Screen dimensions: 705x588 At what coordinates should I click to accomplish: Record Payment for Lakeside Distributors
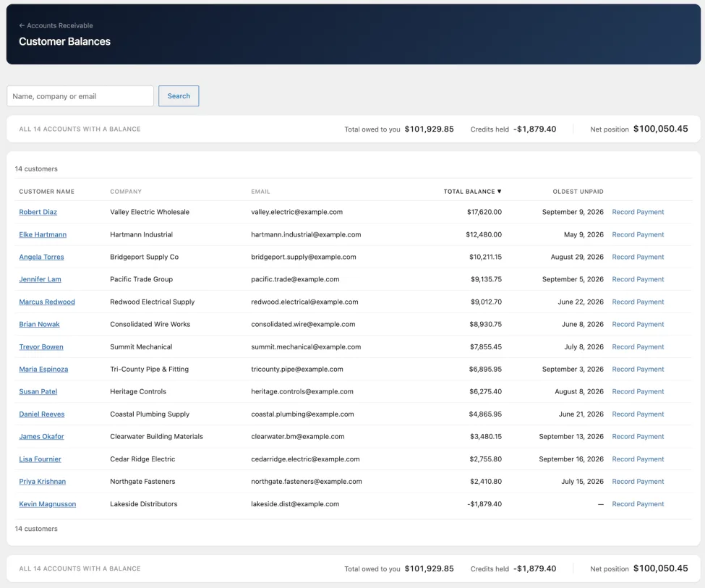638,504
